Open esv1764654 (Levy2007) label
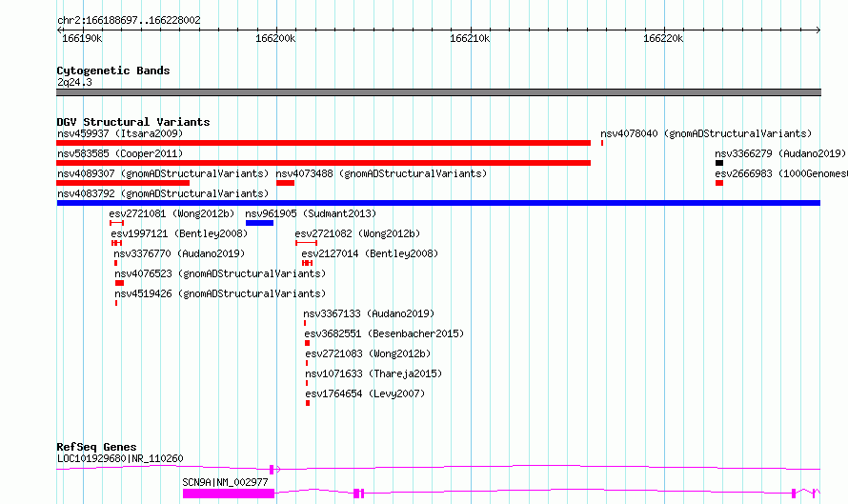 point(365,393)
